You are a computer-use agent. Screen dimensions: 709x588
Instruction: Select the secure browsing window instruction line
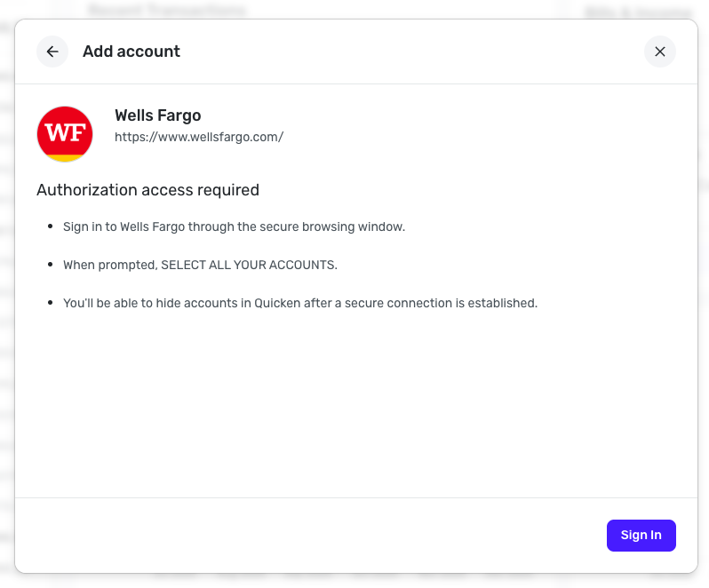234,226
